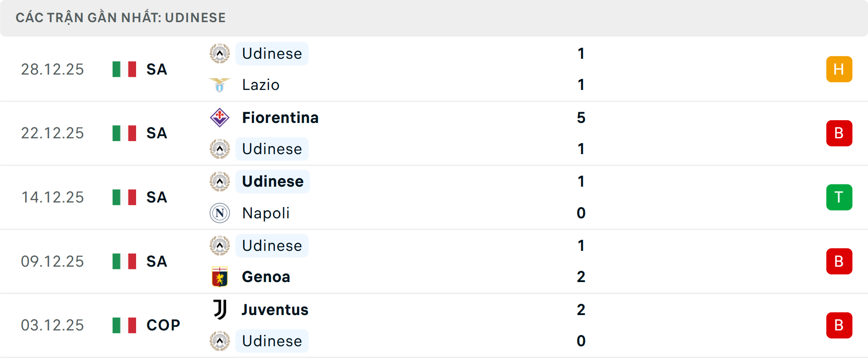868x358 pixels.
Task: Open the Napoli team link
Action: pos(266,213)
